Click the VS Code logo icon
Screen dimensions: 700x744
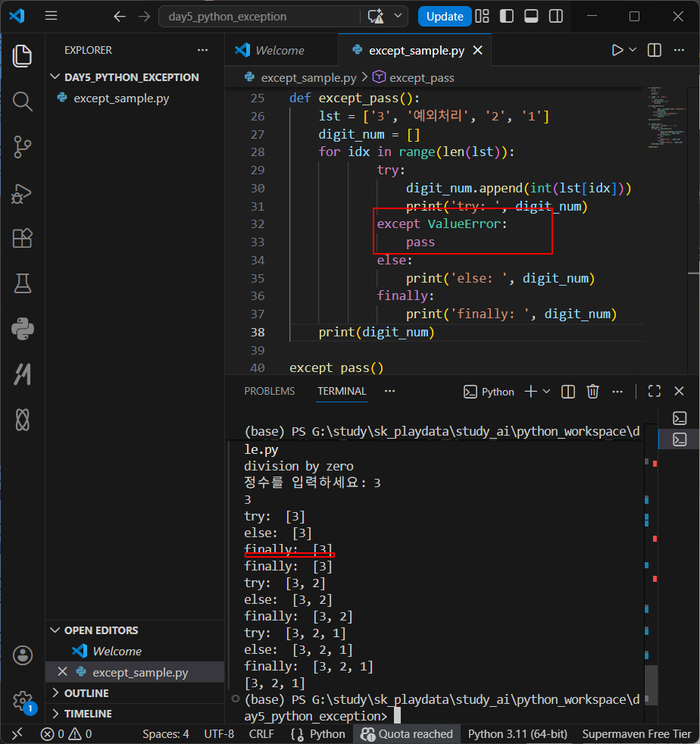click(17, 16)
